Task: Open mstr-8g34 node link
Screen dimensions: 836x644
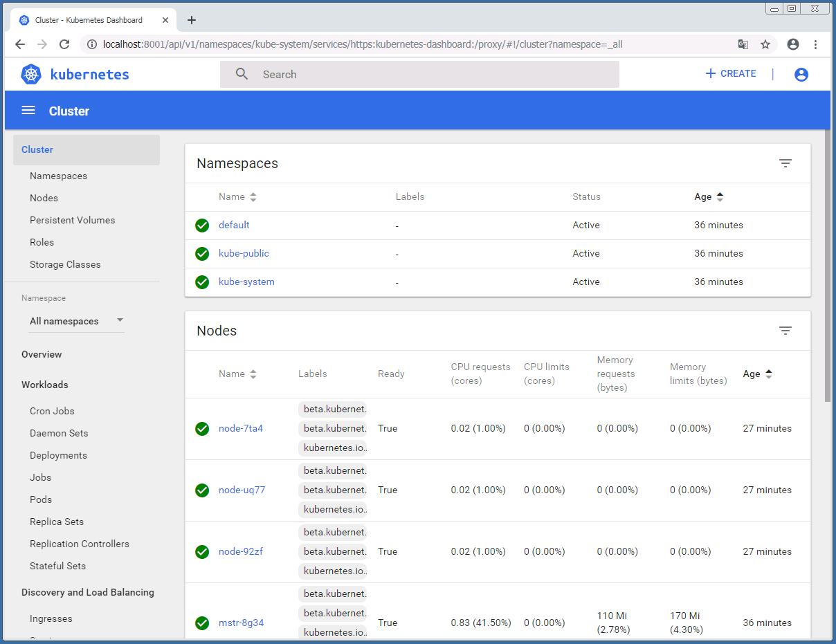Action: click(x=241, y=623)
